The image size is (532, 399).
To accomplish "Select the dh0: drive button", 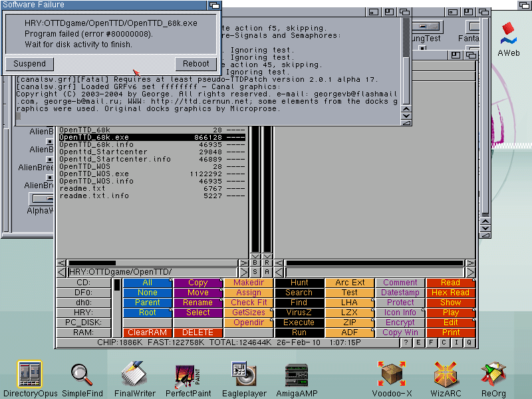I will [x=84, y=303].
